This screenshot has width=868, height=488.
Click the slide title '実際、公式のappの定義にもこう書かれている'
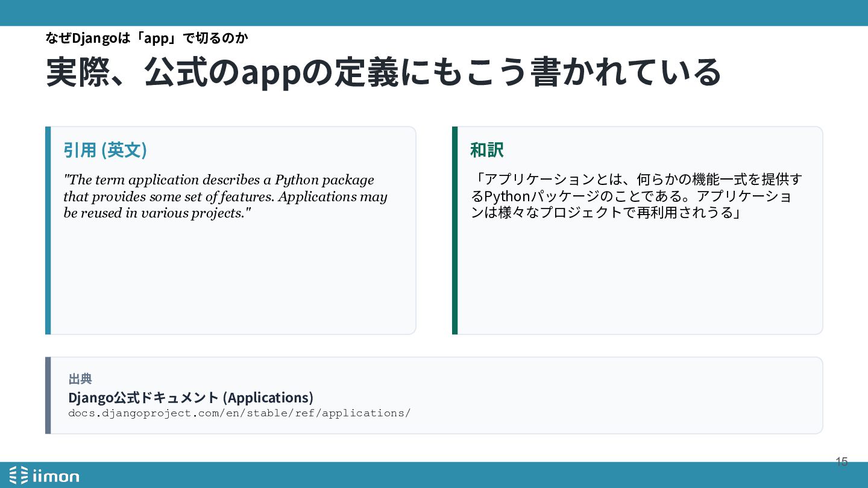coord(383,72)
